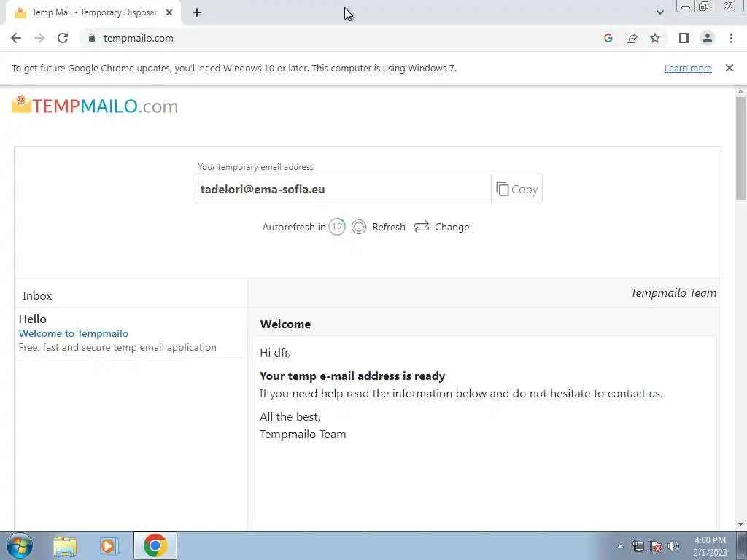Click 'Your temp e-mail address is ready' text
The height and width of the screenshot is (560, 747).
(352, 376)
